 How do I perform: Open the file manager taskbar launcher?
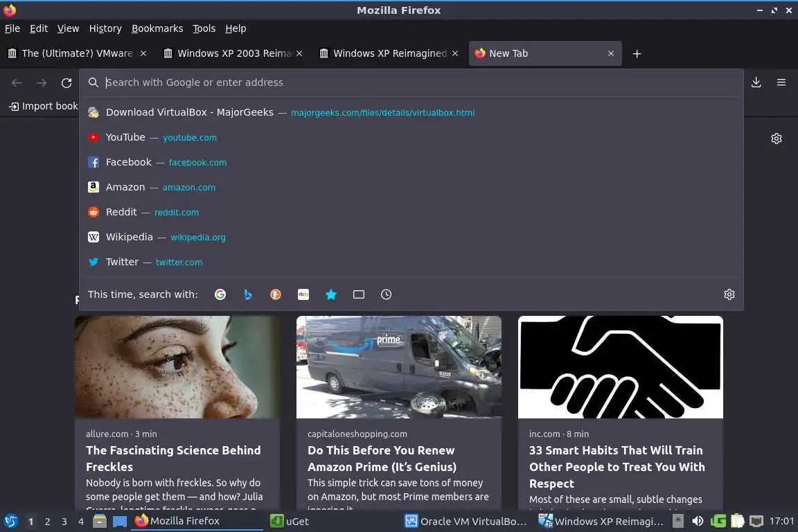pos(100,522)
